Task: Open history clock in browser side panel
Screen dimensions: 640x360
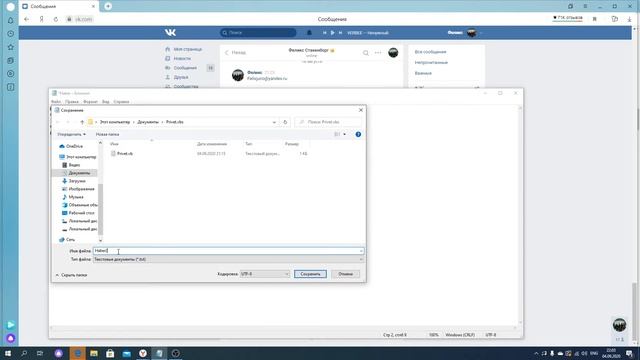Action: (11, 34)
